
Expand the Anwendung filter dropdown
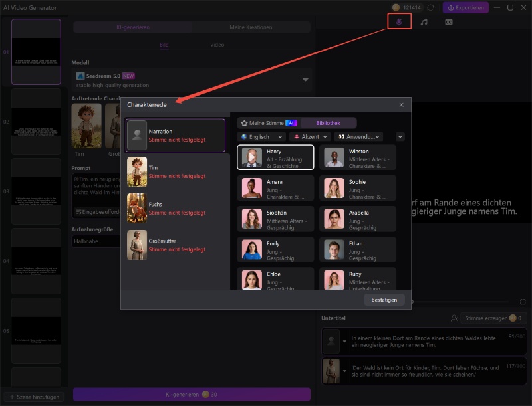click(359, 137)
